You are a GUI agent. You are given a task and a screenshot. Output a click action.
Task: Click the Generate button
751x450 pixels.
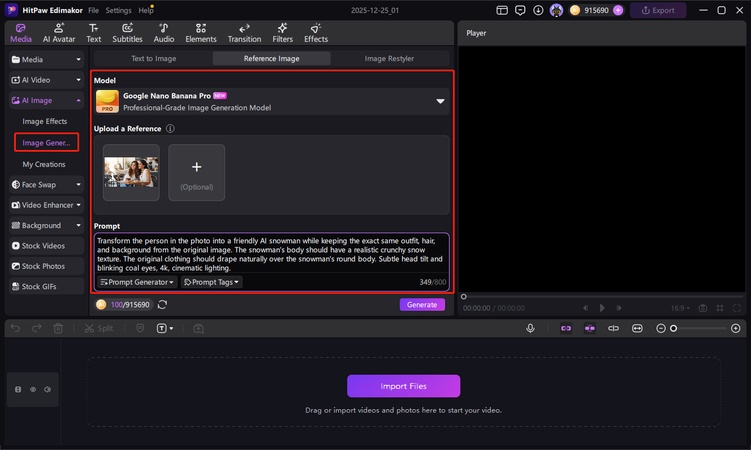pos(422,305)
